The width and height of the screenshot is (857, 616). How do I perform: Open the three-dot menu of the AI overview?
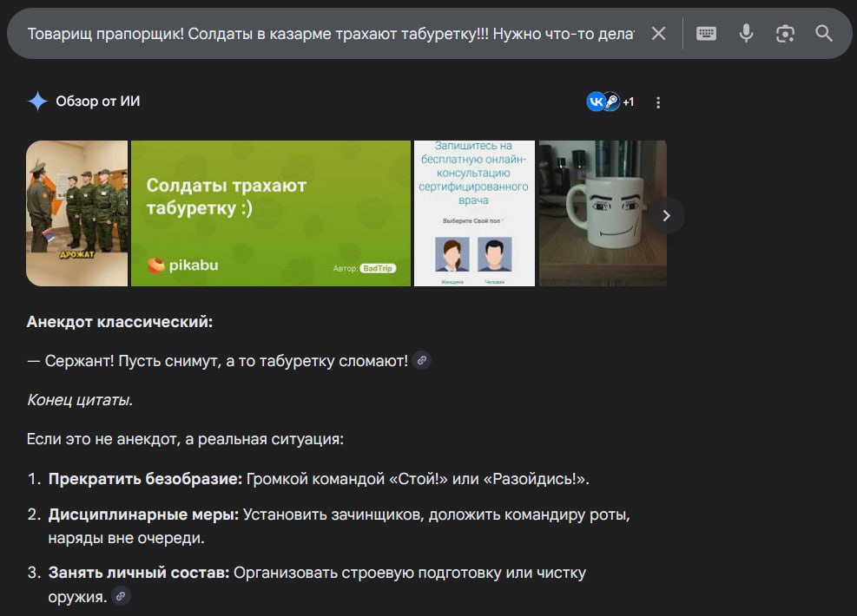pyautogui.click(x=658, y=102)
